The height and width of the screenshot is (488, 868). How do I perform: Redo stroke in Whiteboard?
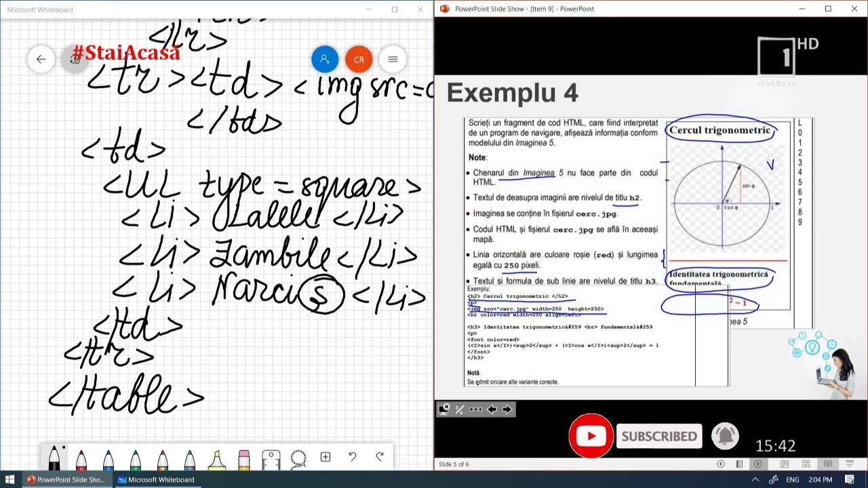point(380,457)
